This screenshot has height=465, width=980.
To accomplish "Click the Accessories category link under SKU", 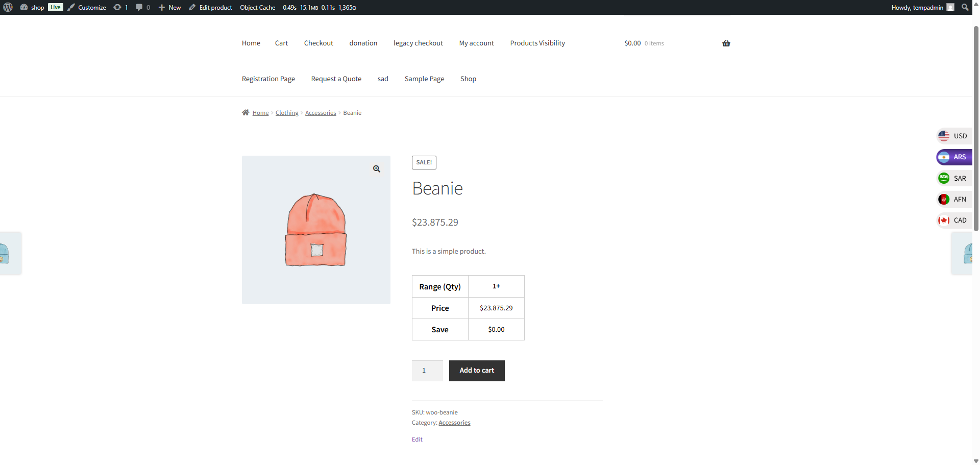I will (x=454, y=423).
